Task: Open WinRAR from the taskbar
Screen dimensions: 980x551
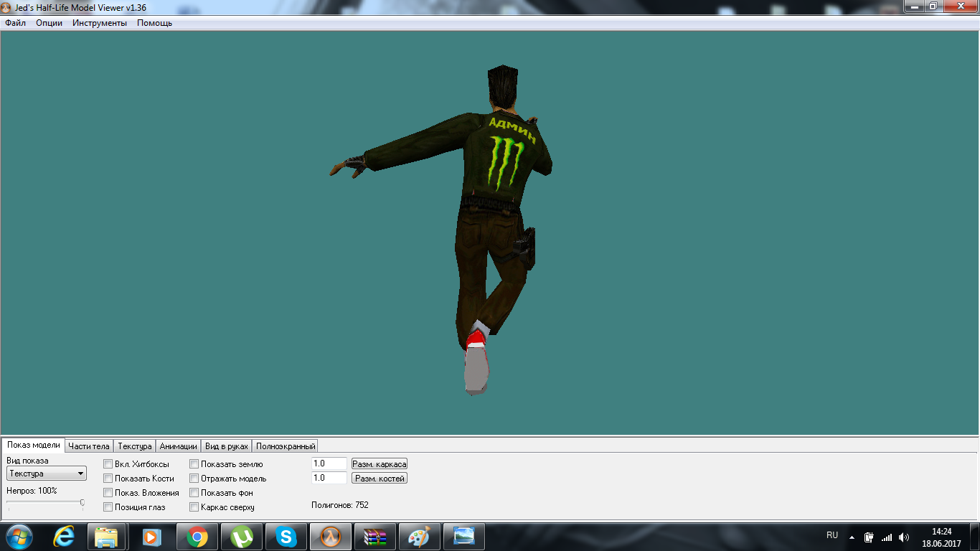Action: pos(375,537)
